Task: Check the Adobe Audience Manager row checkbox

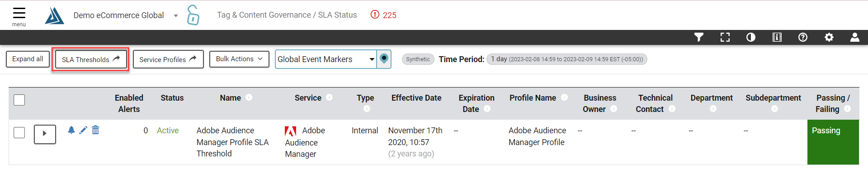Action: [x=19, y=132]
